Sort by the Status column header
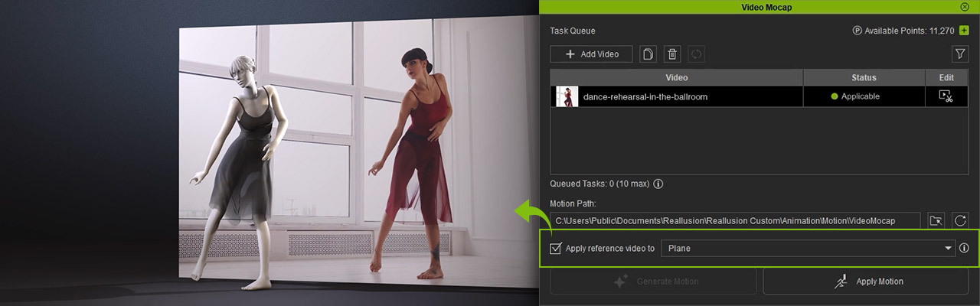The width and height of the screenshot is (980, 306). (864, 77)
